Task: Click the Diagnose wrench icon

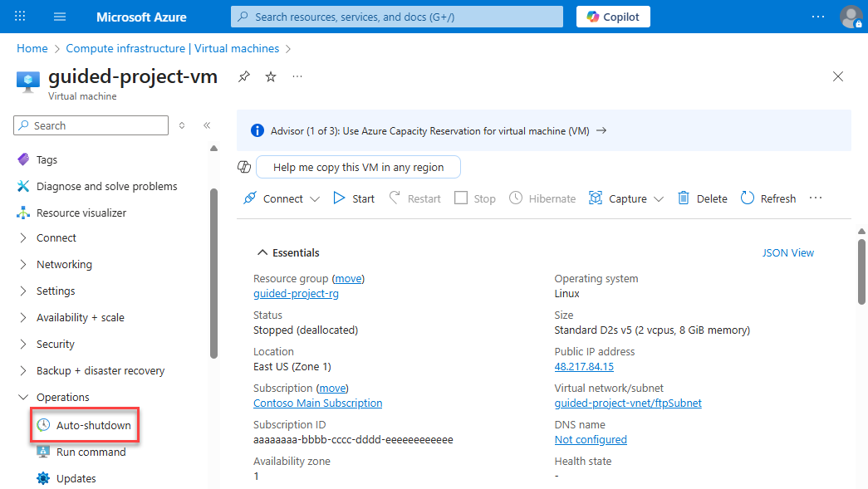Action: click(x=23, y=187)
